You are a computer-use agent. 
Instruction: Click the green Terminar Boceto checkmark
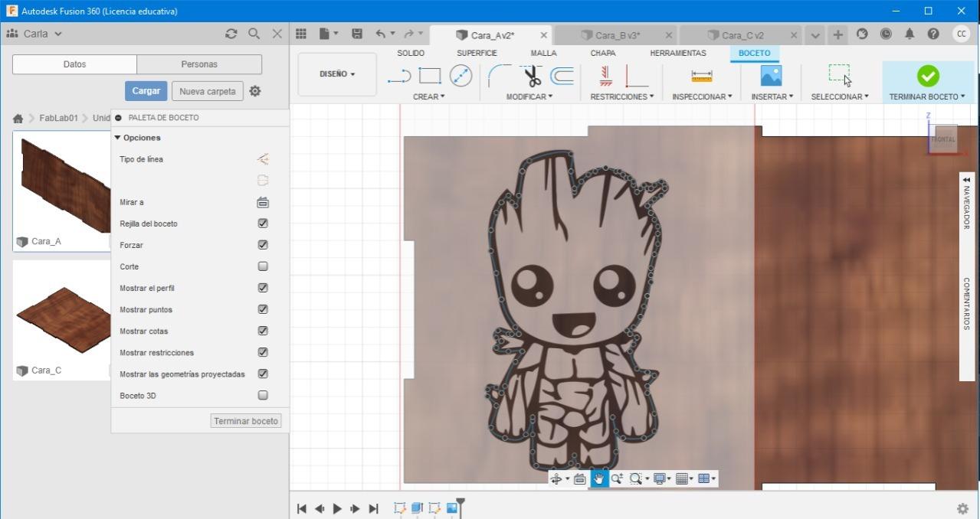point(927,76)
